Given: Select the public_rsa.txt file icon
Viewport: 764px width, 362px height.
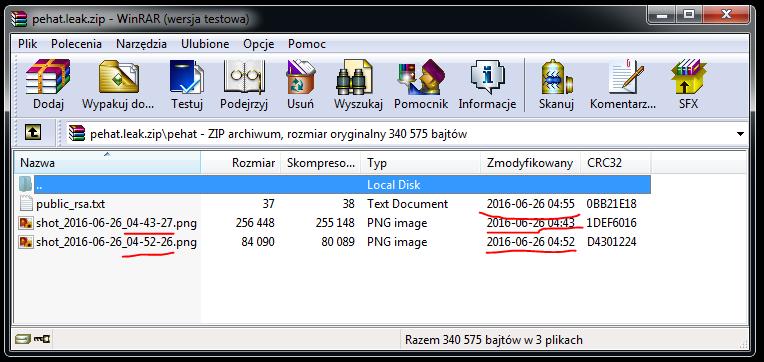Looking at the screenshot, I should click(x=25, y=203).
